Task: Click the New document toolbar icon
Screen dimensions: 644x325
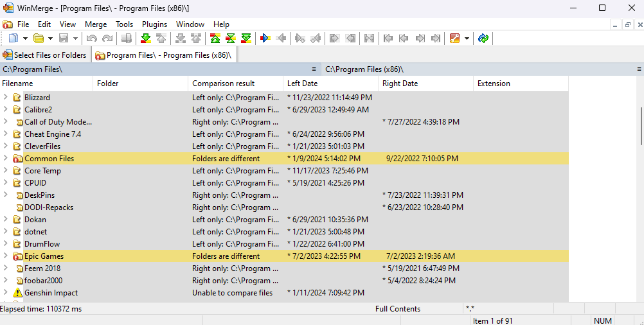Action: click(x=12, y=39)
